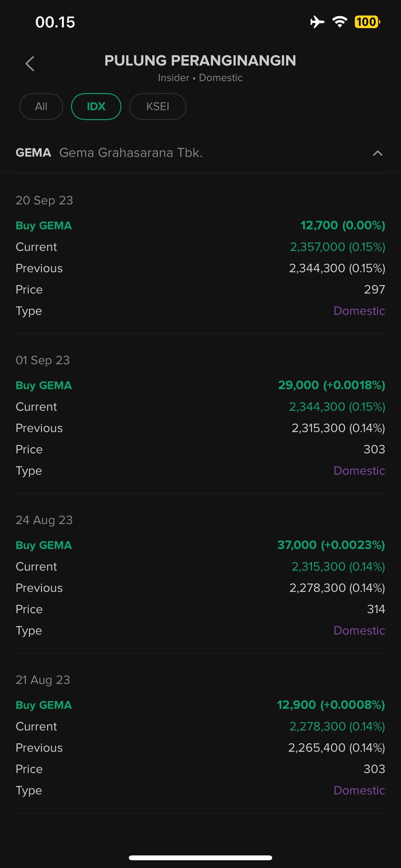Tap the PULUNG PERANGINANGIN title
This screenshot has width=401, height=868.
[200, 61]
